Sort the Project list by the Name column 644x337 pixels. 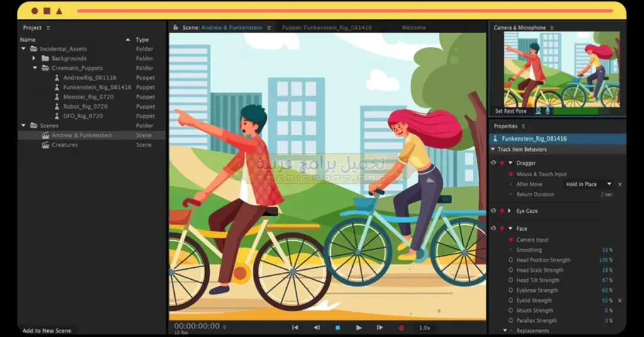pos(28,40)
